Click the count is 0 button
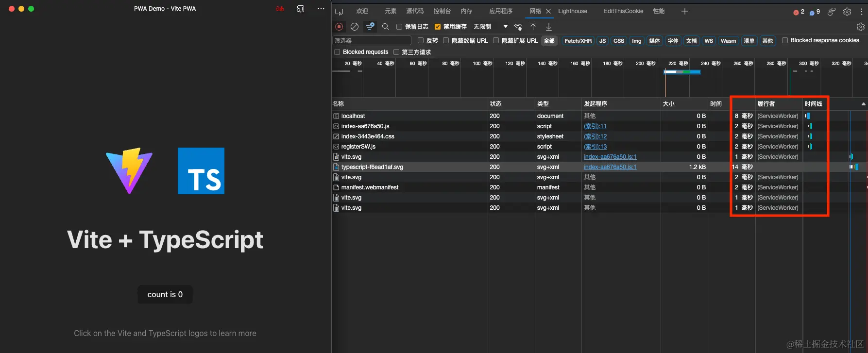868x353 pixels. pos(165,294)
